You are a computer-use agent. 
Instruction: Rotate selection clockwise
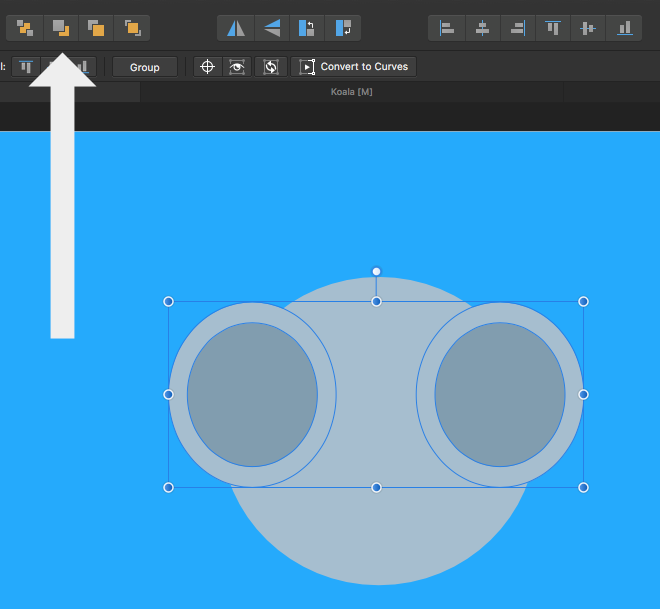coord(343,28)
